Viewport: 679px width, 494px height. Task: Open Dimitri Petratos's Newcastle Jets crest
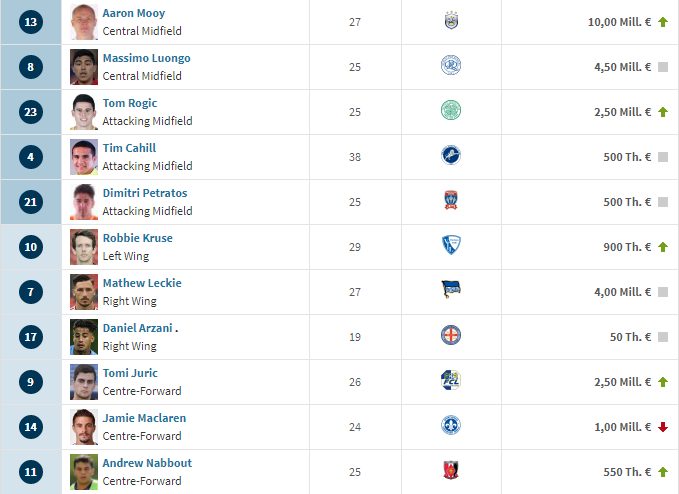tap(451, 200)
